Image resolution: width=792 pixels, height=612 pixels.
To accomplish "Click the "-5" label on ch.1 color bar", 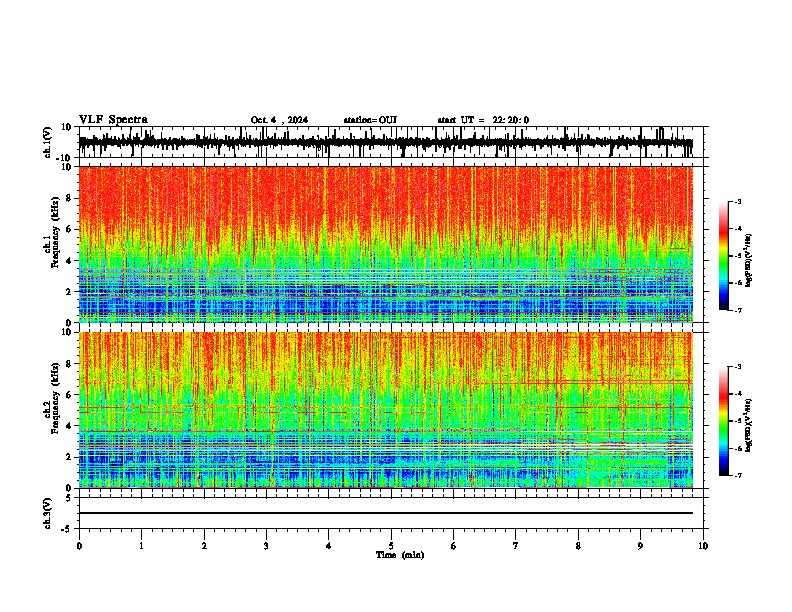I will tap(737, 256).
